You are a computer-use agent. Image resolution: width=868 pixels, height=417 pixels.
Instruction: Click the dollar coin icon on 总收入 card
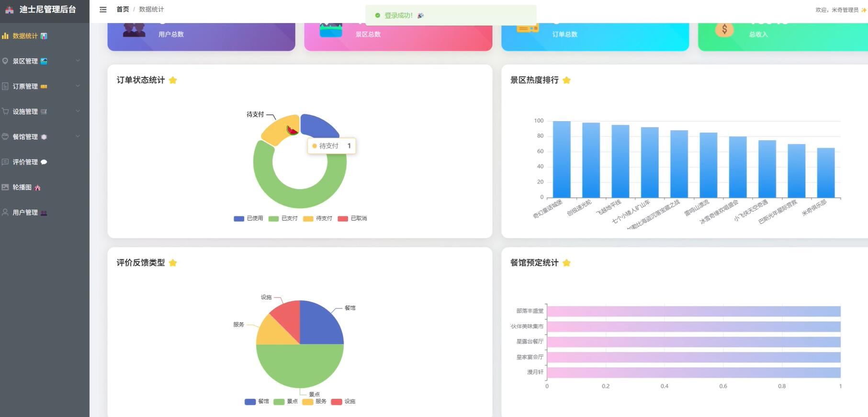click(724, 30)
